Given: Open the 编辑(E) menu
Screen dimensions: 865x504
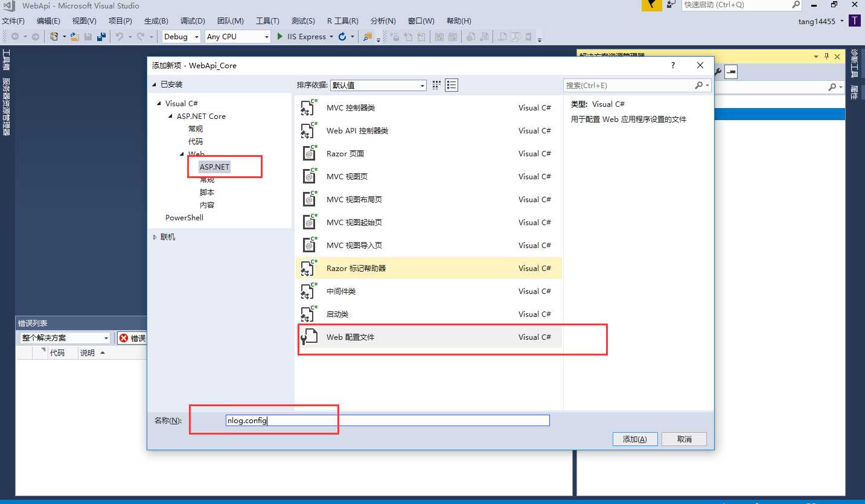Looking at the screenshot, I should coord(48,21).
